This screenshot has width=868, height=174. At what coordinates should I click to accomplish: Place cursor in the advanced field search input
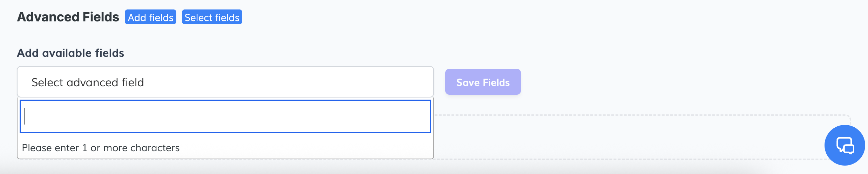[225, 116]
